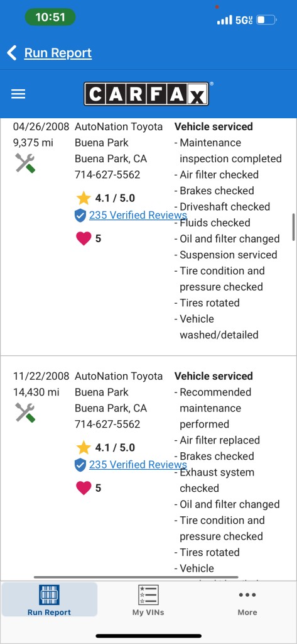Tap the wrench icon for 04/26/2008 service
Image resolution: width=297 pixels, height=644 pixels.
[x=26, y=163]
